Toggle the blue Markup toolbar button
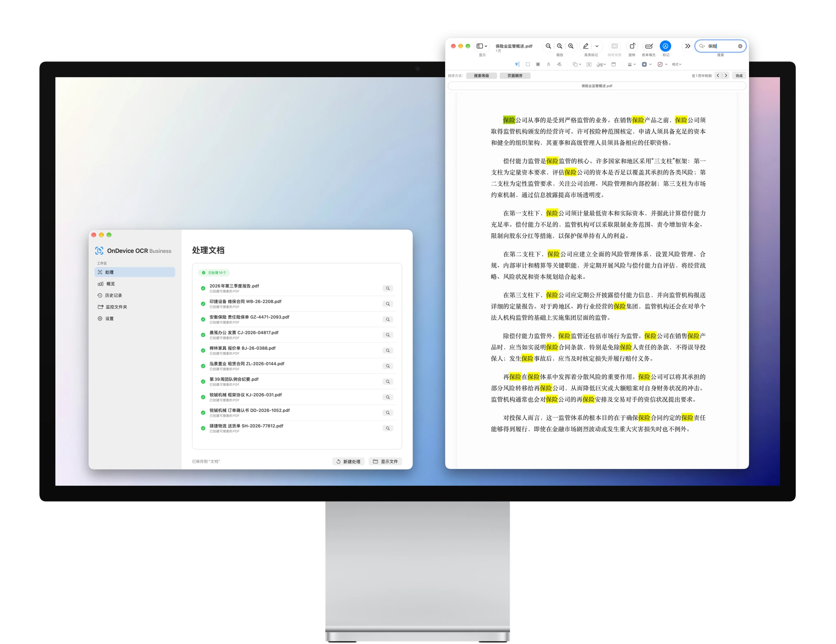 point(665,46)
